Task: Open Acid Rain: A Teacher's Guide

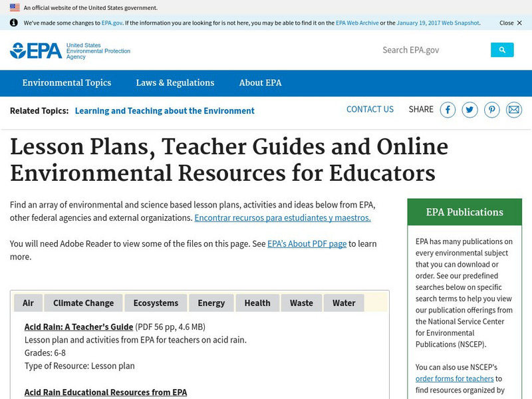Action: click(78, 327)
